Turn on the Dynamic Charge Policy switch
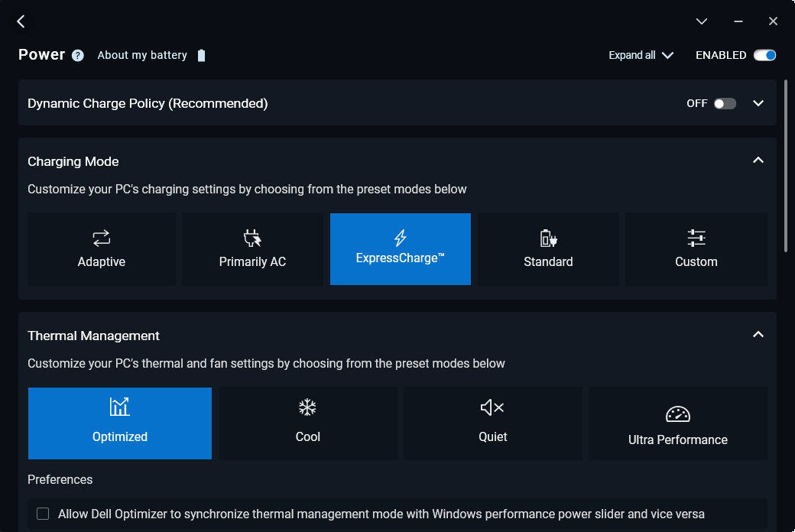 point(725,103)
